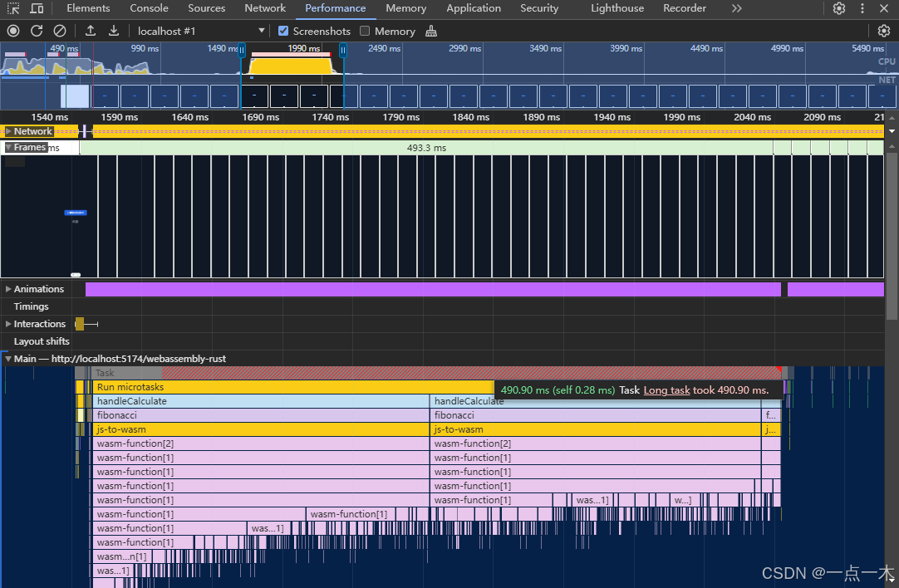Select the second wasm-function[2] block
The image size is (899, 588).
tap(595, 443)
